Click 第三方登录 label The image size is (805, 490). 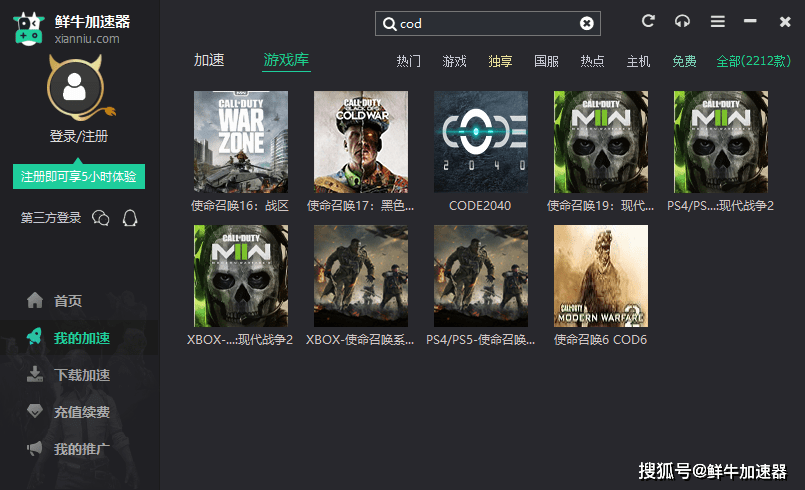(51, 218)
